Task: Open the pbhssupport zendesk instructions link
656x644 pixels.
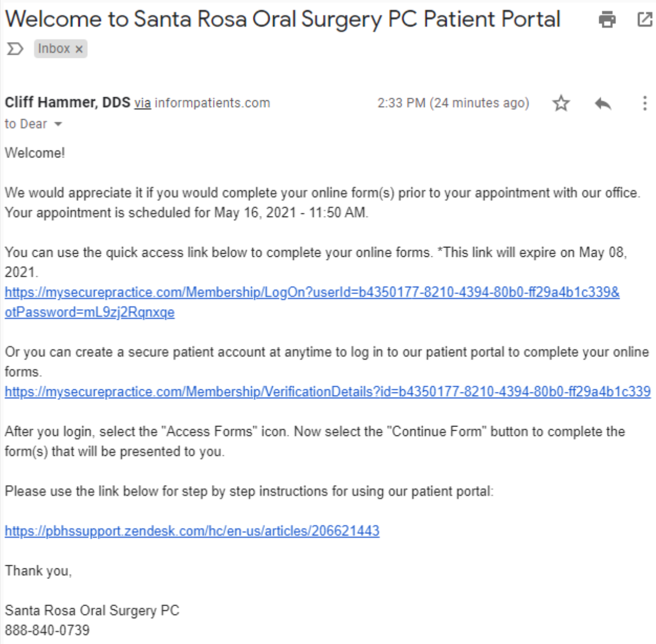Action: tap(192, 531)
